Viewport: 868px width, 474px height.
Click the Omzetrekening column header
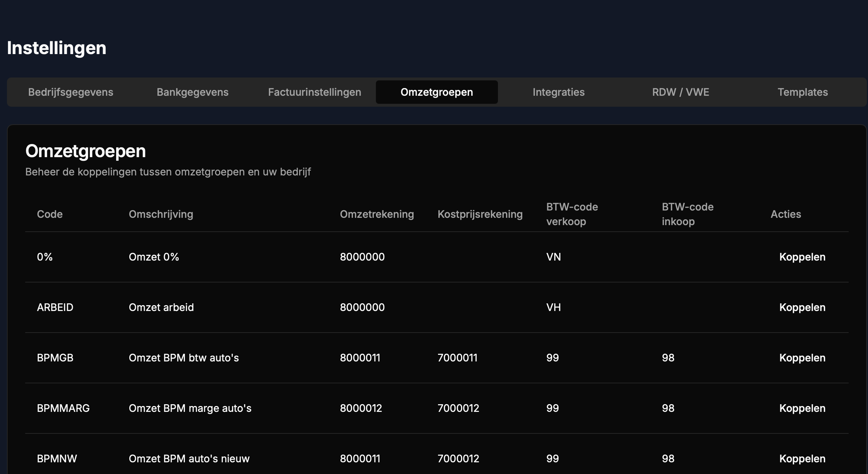[377, 214]
